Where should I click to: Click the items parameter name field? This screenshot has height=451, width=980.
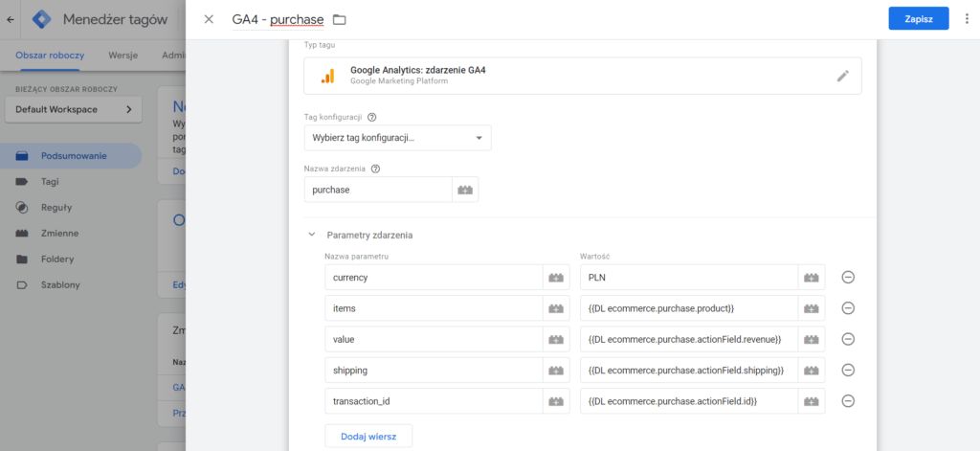click(434, 308)
